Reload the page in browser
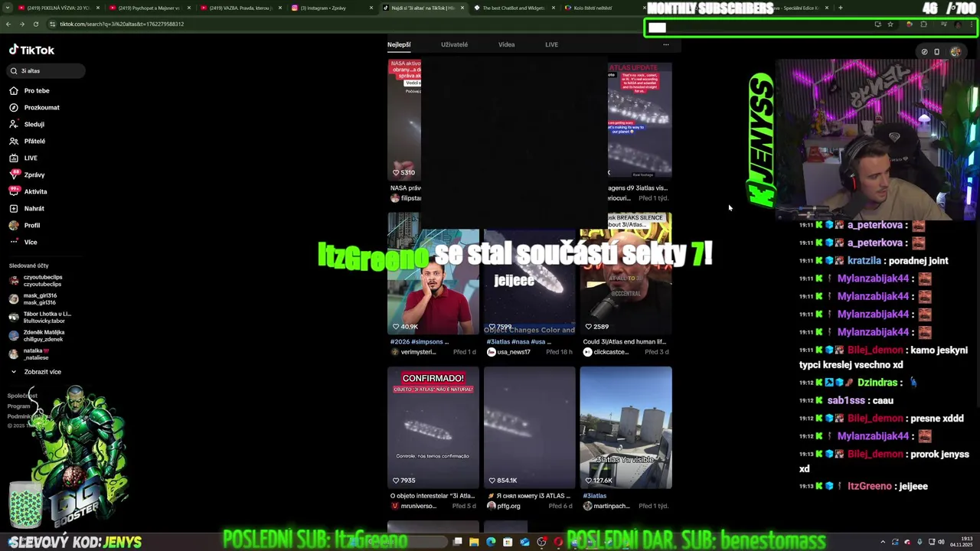 [x=35, y=24]
